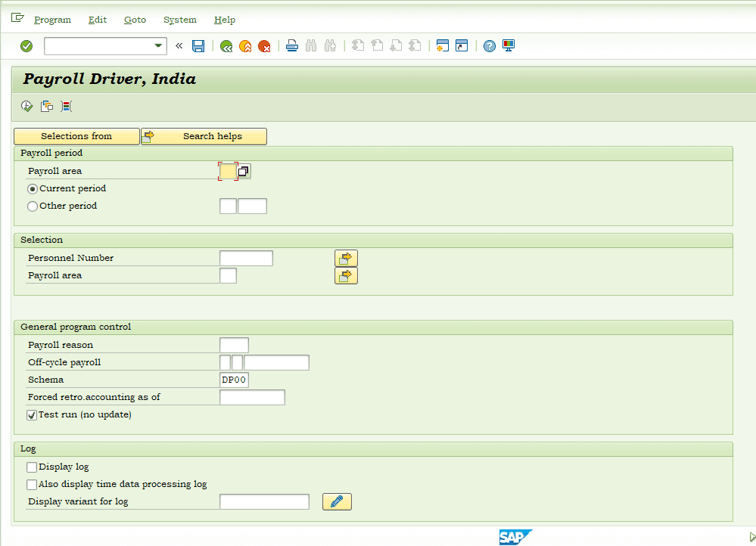Expand the command field dropdown
Image resolution: width=756 pixels, height=546 pixels.
[x=160, y=46]
